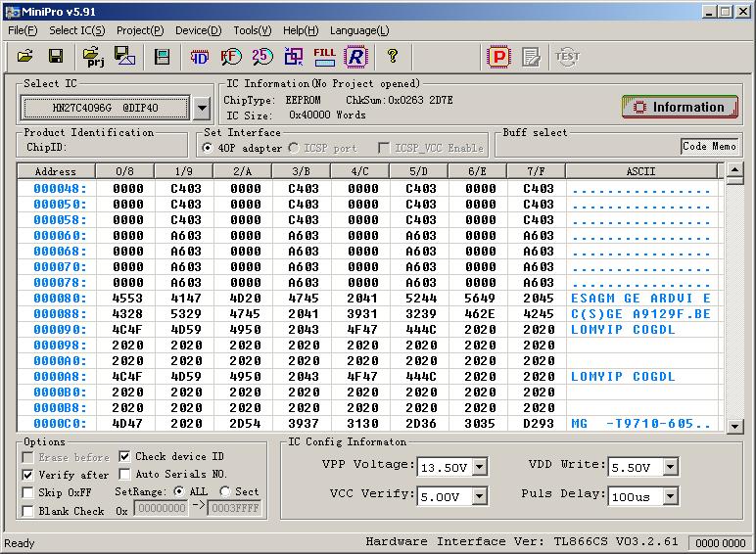The image size is (756, 554).
Task: Enable Skip 0xFF checkbox
Action: coord(28,492)
